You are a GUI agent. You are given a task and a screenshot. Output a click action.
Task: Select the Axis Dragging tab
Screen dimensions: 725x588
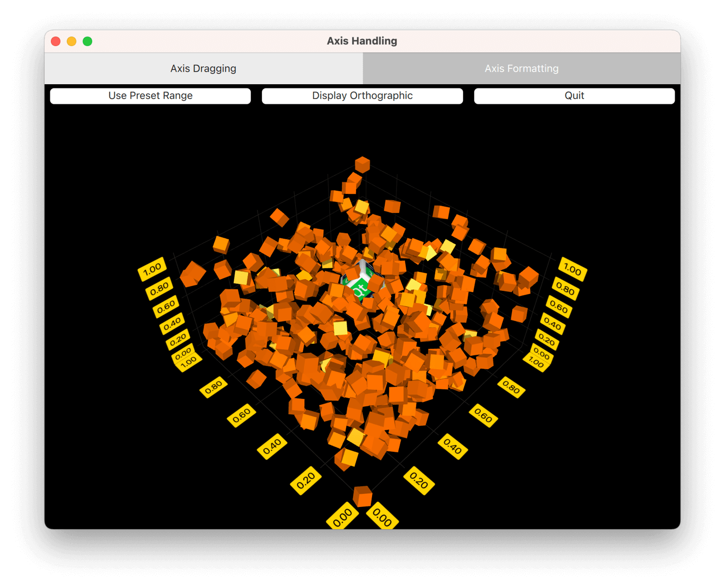[204, 68]
